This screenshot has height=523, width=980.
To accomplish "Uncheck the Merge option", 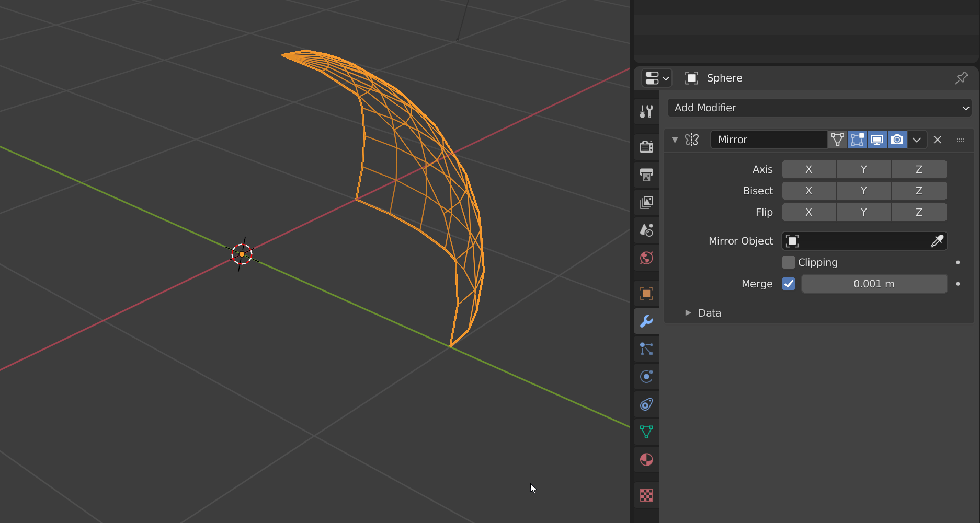I will [788, 284].
